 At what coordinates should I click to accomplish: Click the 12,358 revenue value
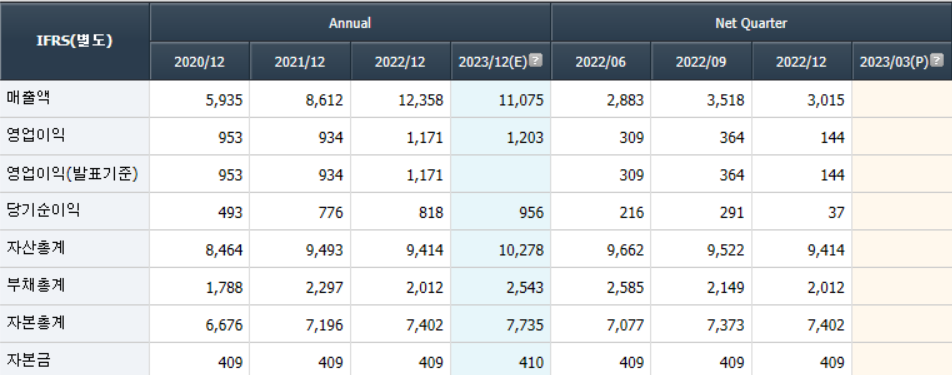pos(420,100)
